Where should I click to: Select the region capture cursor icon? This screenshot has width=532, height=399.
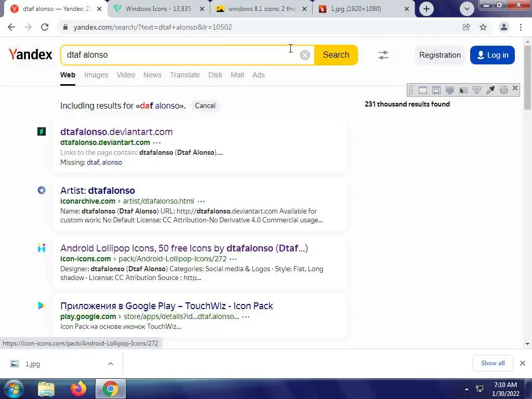pyautogui.click(x=463, y=90)
